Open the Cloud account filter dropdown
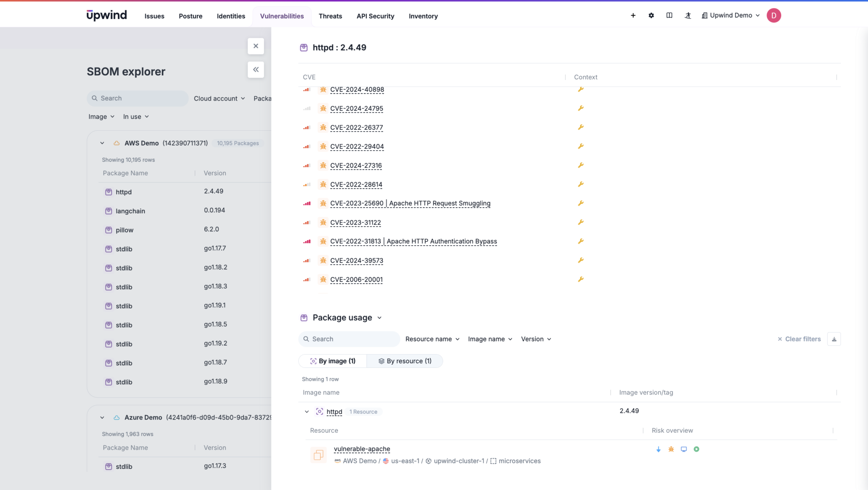 pyautogui.click(x=219, y=98)
